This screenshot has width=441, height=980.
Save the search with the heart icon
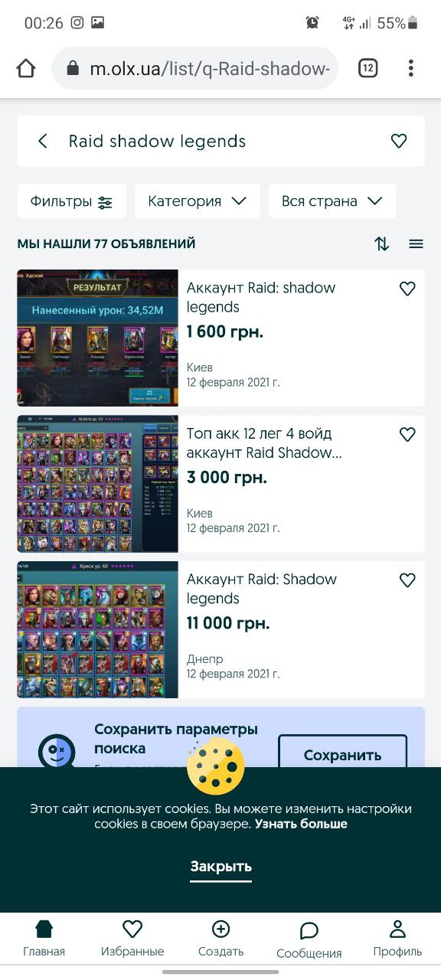[399, 141]
